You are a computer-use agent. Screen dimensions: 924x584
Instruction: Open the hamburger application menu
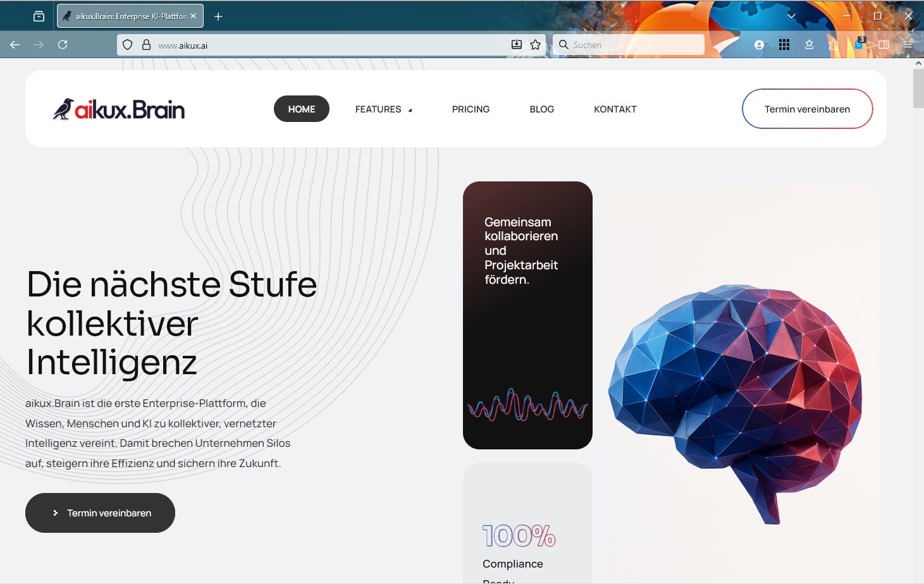click(908, 45)
